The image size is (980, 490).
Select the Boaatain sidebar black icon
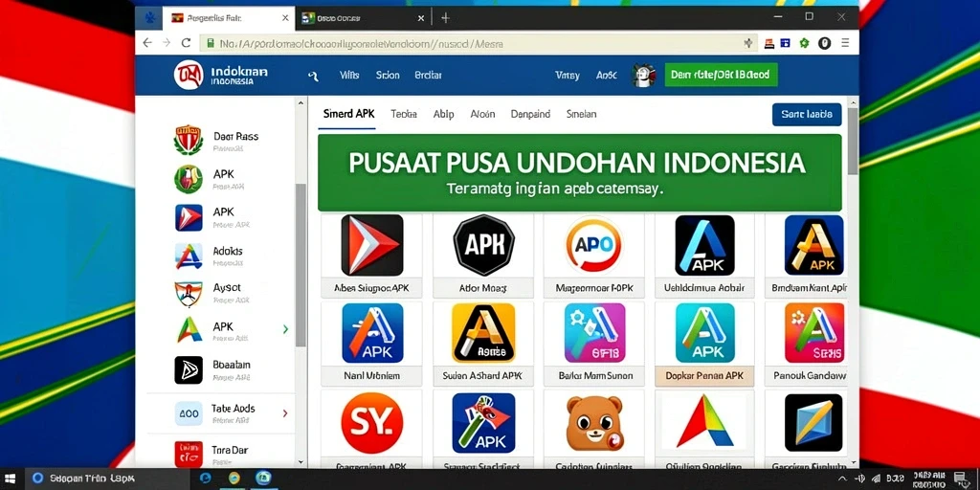point(189,369)
